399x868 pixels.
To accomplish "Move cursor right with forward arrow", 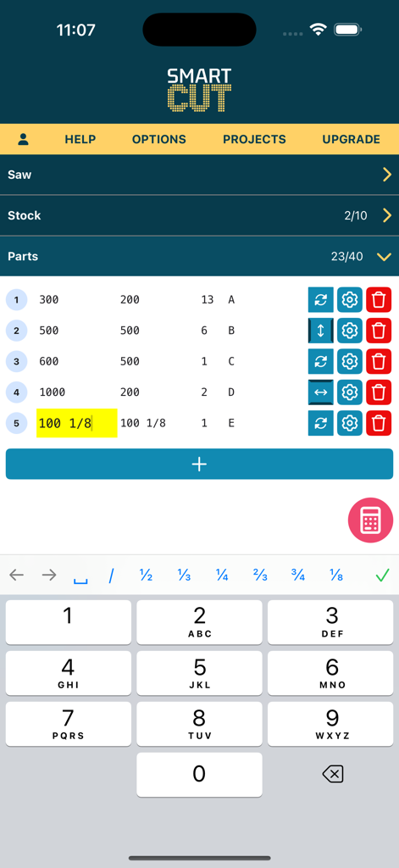I will (x=49, y=576).
